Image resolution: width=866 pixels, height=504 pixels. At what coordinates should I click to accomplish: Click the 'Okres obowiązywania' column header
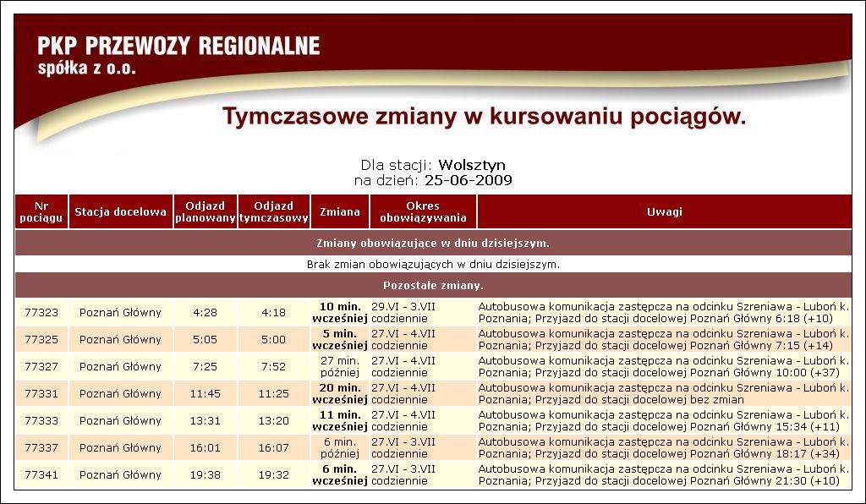[423, 211]
